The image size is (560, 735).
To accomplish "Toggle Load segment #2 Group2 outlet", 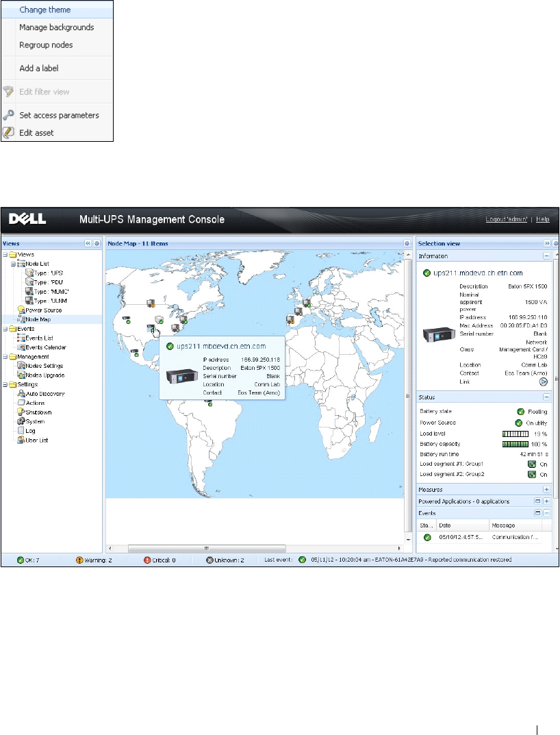I will tap(531, 474).
